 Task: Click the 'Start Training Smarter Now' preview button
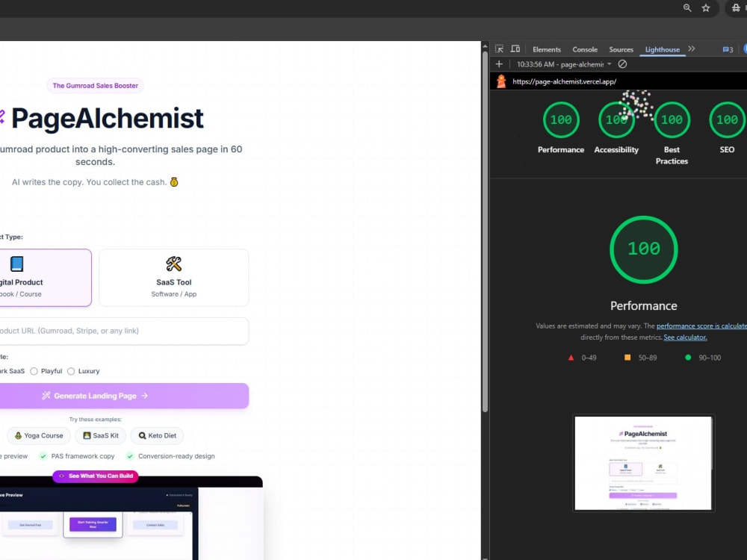pos(93,524)
